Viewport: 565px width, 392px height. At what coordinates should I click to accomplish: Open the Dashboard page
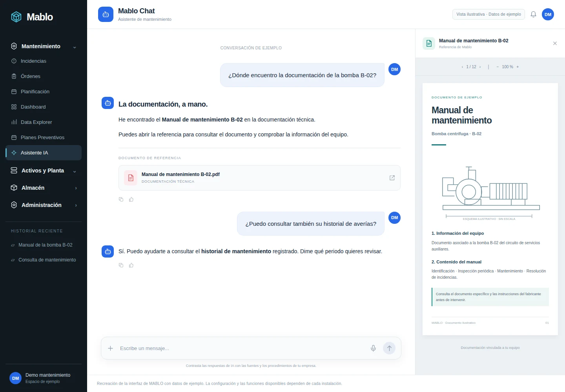44,107
